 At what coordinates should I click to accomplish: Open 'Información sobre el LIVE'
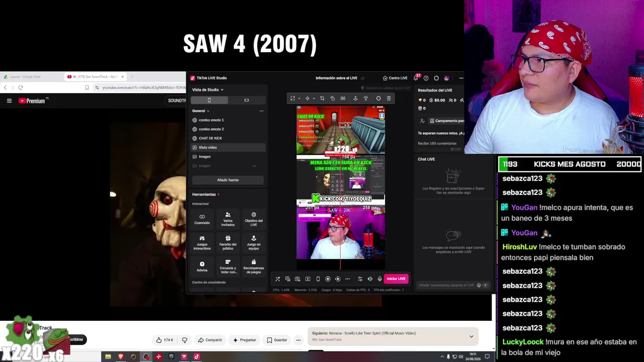tap(337, 78)
